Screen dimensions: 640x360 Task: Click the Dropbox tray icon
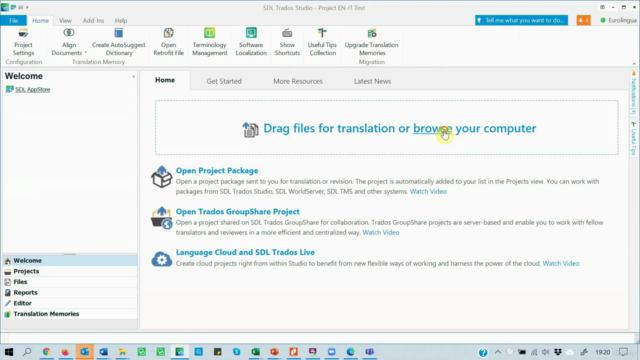pos(558,352)
